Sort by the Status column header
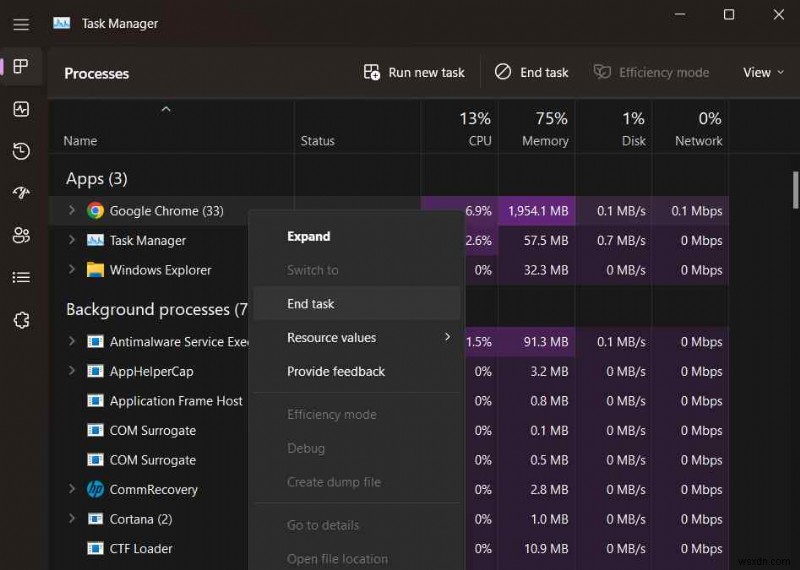Image resolution: width=800 pixels, height=570 pixels. pyautogui.click(x=317, y=141)
